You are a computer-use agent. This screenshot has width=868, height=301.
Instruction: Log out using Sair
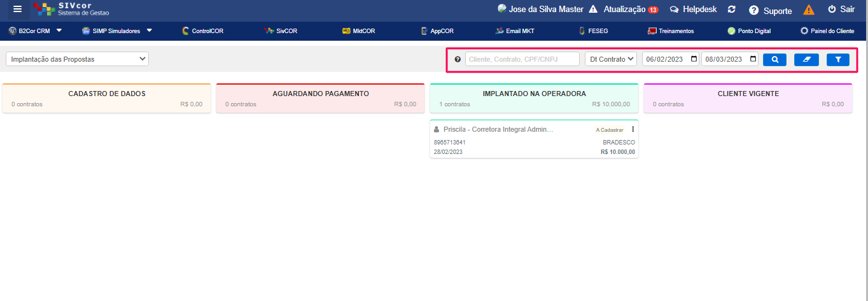click(x=841, y=10)
